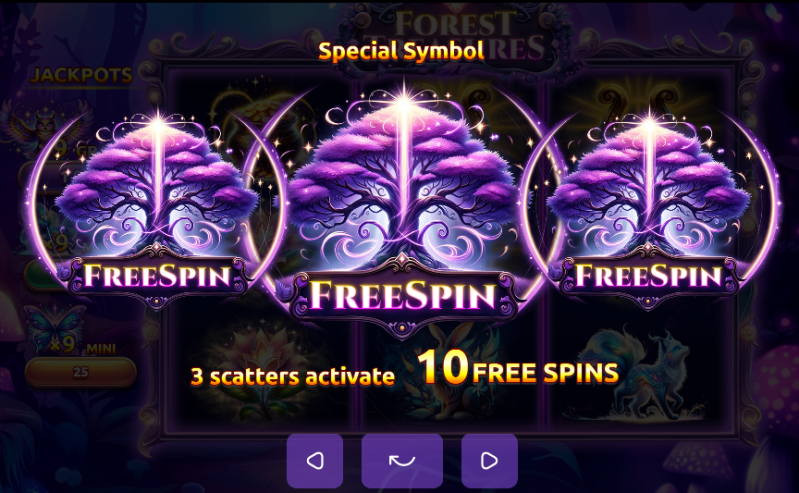Go to the previous info page arrow

click(x=314, y=461)
